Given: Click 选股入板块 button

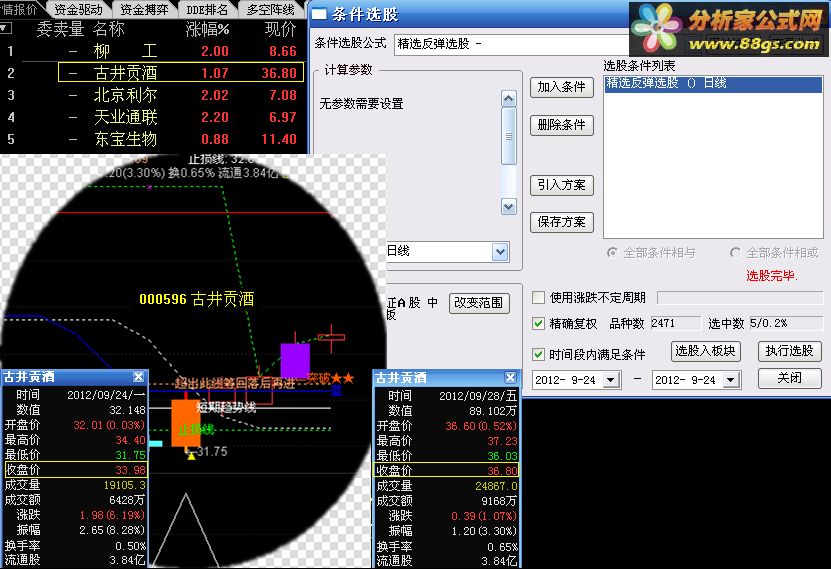Looking at the screenshot, I should [x=705, y=351].
